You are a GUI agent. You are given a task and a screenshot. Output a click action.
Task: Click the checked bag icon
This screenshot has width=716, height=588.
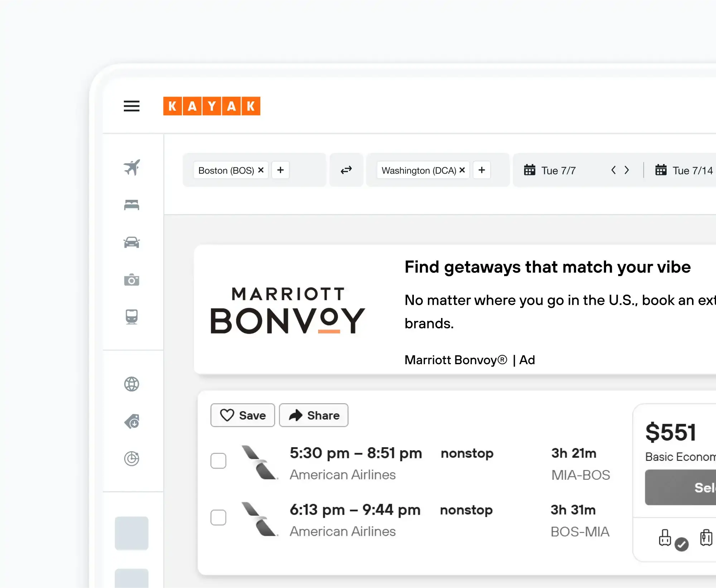pyautogui.click(x=706, y=538)
